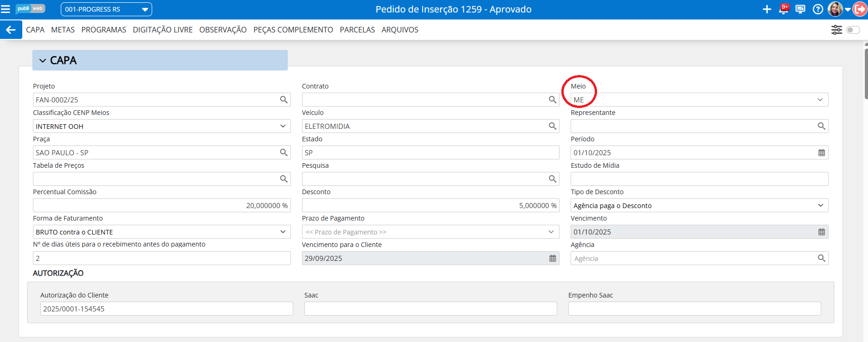The width and height of the screenshot is (868, 342).
Task: Open the filter settings sliders icon
Action: coord(836,30)
